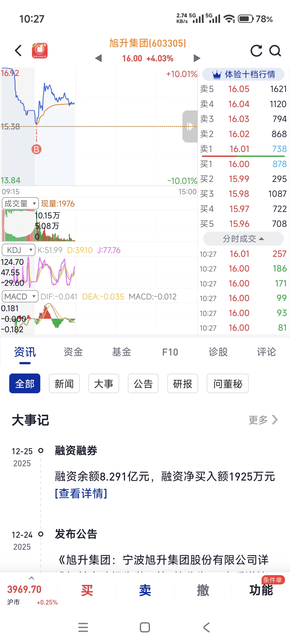Tap the blue 卖 button
Screen dimensions: 290x644
pyautogui.click(x=145, y=590)
